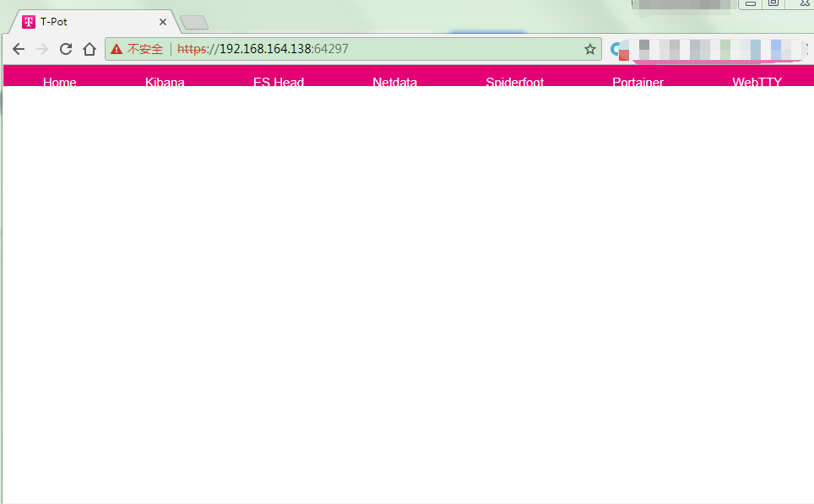Open WebTTY from the menu bar

tap(756, 82)
